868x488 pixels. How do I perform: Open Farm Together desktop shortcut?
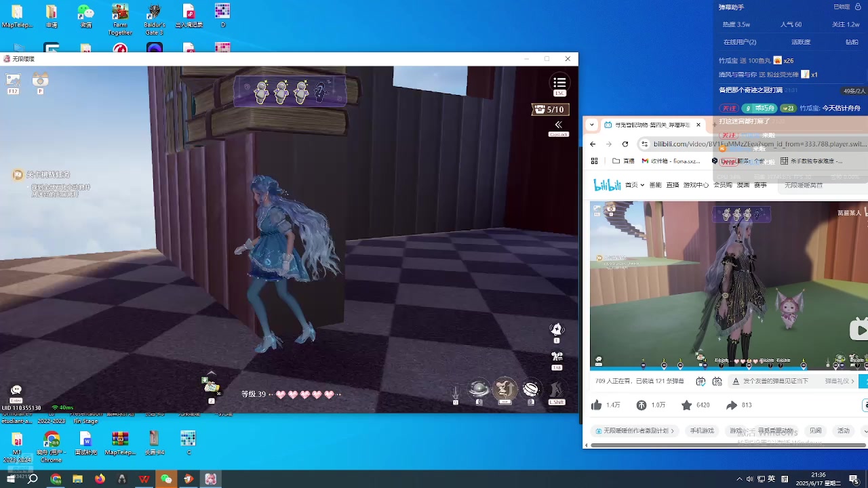120,19
